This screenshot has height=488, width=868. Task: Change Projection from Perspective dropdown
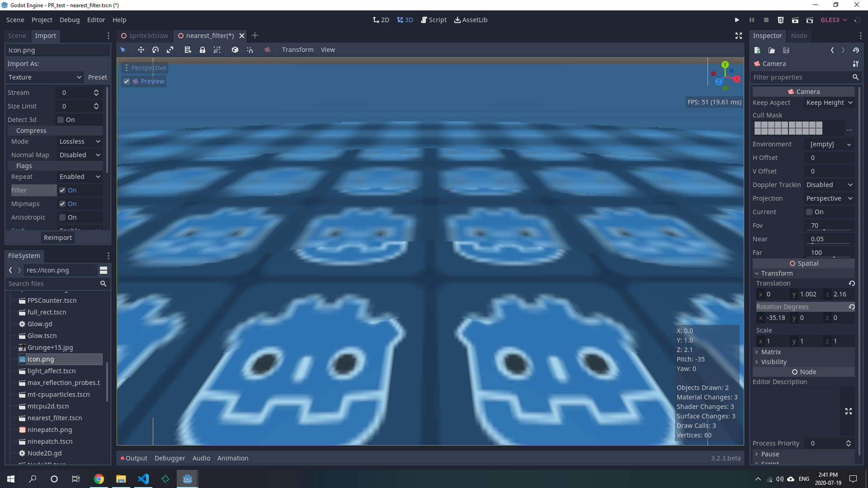click(829, 198)
